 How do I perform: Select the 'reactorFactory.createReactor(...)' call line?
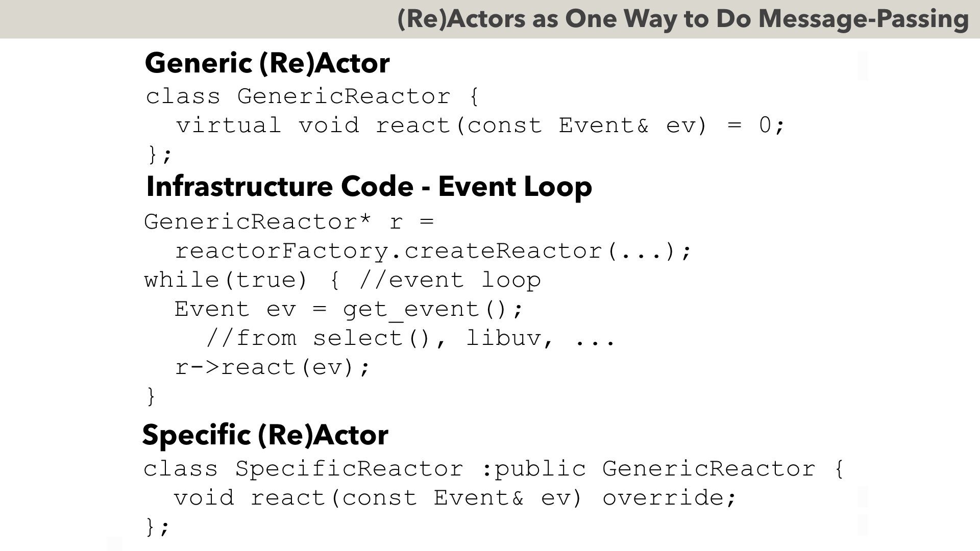(x=433, y=251)
